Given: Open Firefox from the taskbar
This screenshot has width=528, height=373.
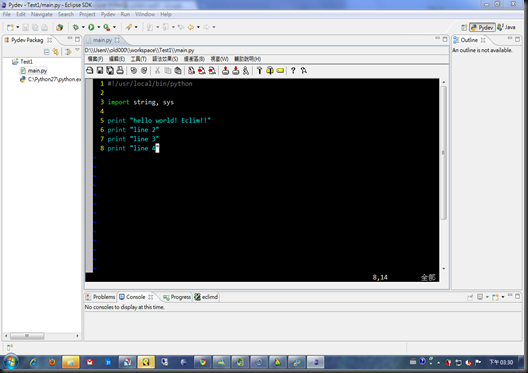Looking at the screenshot, I should click(52, 362).
